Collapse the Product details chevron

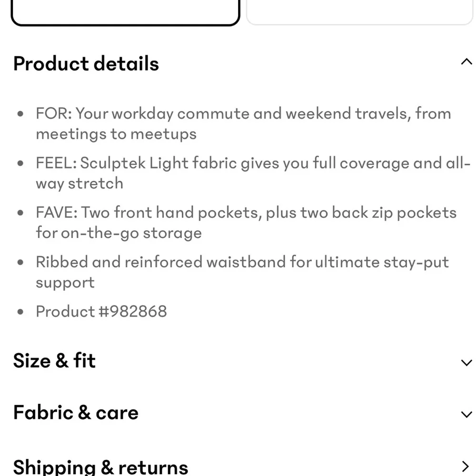(x=466, y=62)
